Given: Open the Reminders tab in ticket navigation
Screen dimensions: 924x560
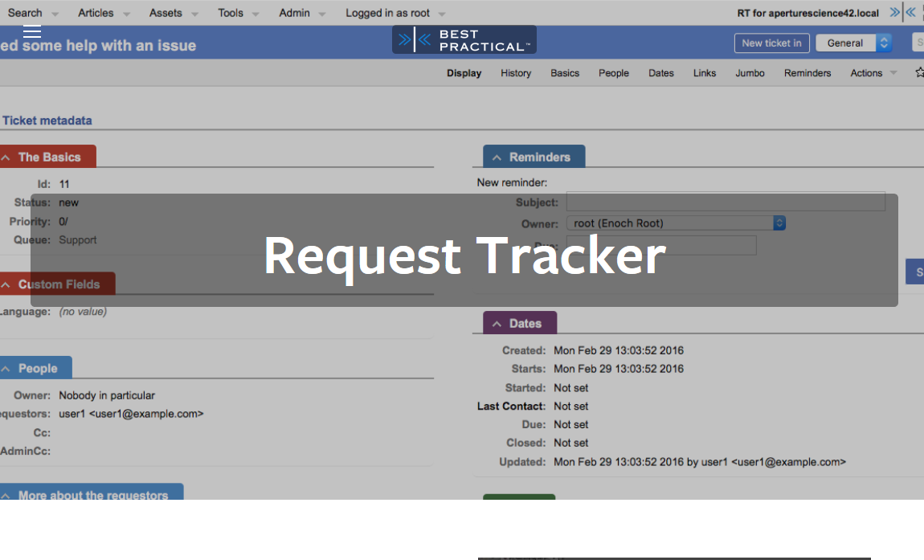Looking at the screenshot, I should tap(807, 73).
